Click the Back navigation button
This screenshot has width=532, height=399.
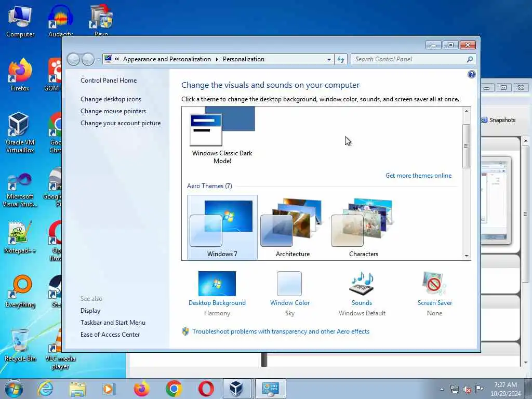tap(73, 59)
